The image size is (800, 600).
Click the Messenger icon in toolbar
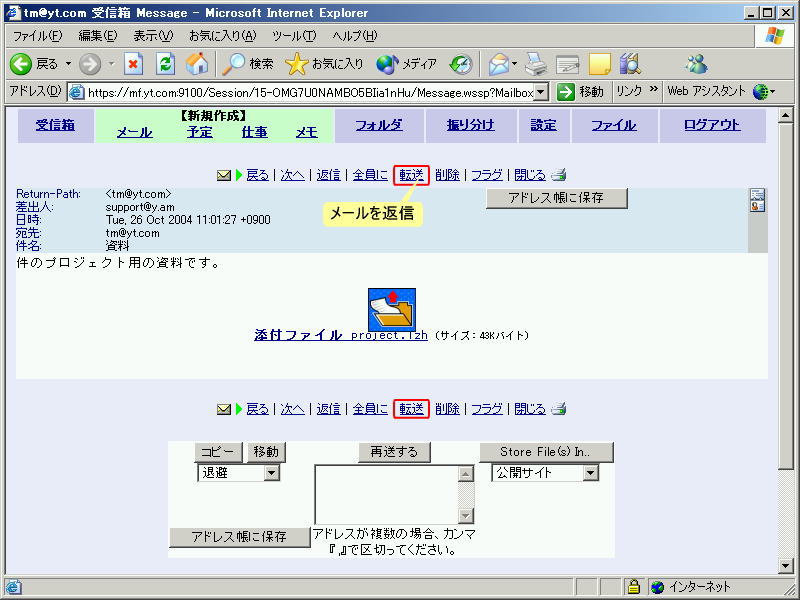[x=696, y=64]
